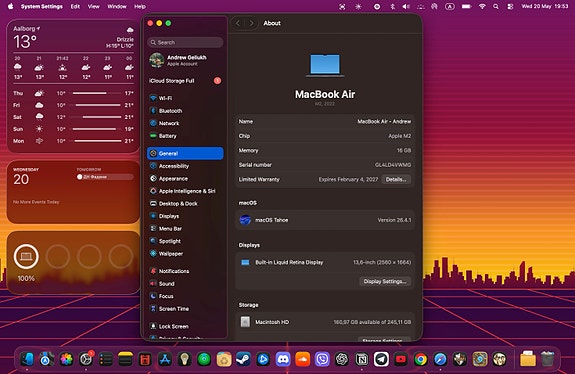Open Spotlight settings in sidebar
Image resolution: width=575 pixels, height=374 pixels.
coord(185,241)
